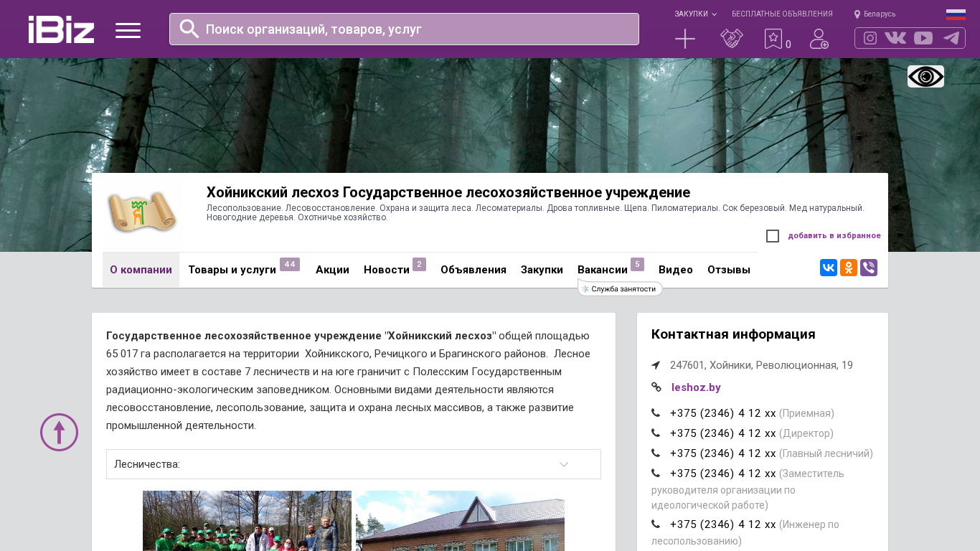Click the address location arrow icon
The image size is (980, 551).
(x=656, y=365)
